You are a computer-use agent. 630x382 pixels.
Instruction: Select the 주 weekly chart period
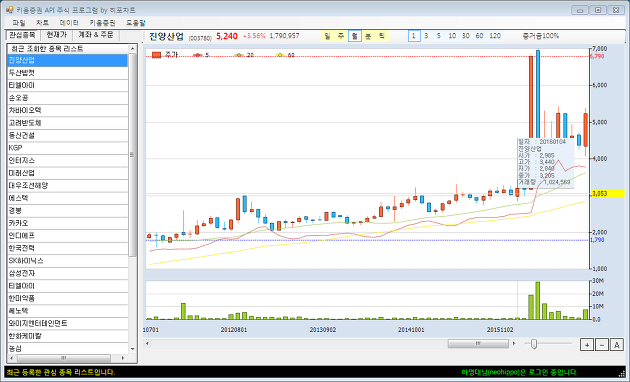coord(341,36)
